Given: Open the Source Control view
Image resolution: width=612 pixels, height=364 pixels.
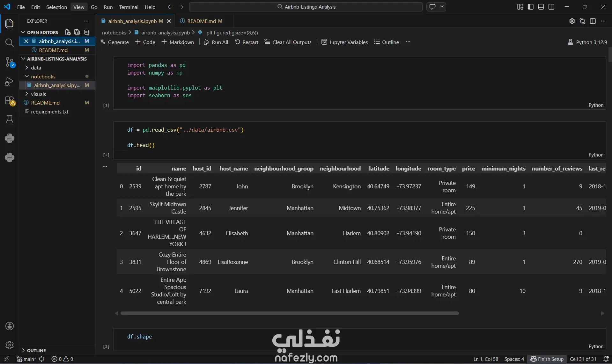Looking at the screenshot, I should (x=9, y=62).
